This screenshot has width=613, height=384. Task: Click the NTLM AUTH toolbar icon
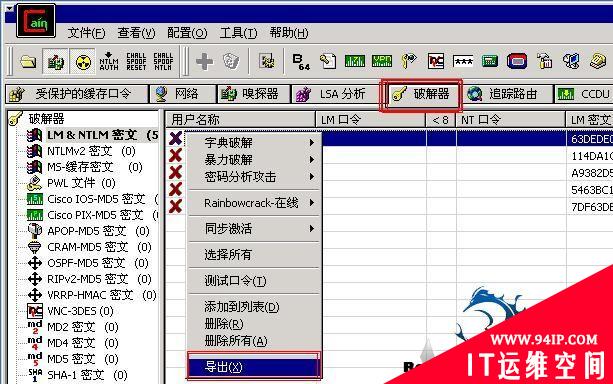[109, 61]
